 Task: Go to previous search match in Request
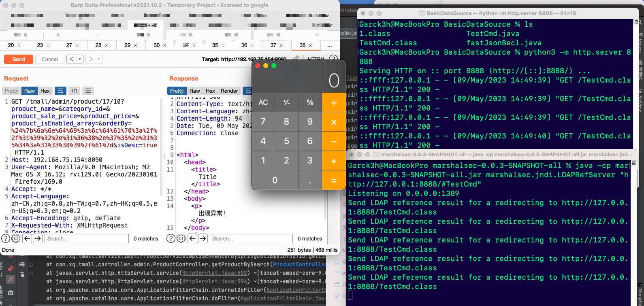pyautogui.click(x=27, y=238)
